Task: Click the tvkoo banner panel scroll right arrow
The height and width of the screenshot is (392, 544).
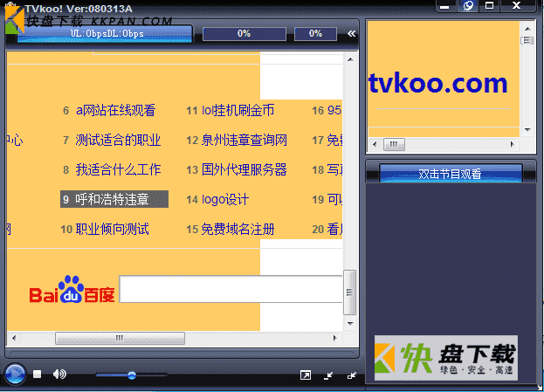Action: 512,144
